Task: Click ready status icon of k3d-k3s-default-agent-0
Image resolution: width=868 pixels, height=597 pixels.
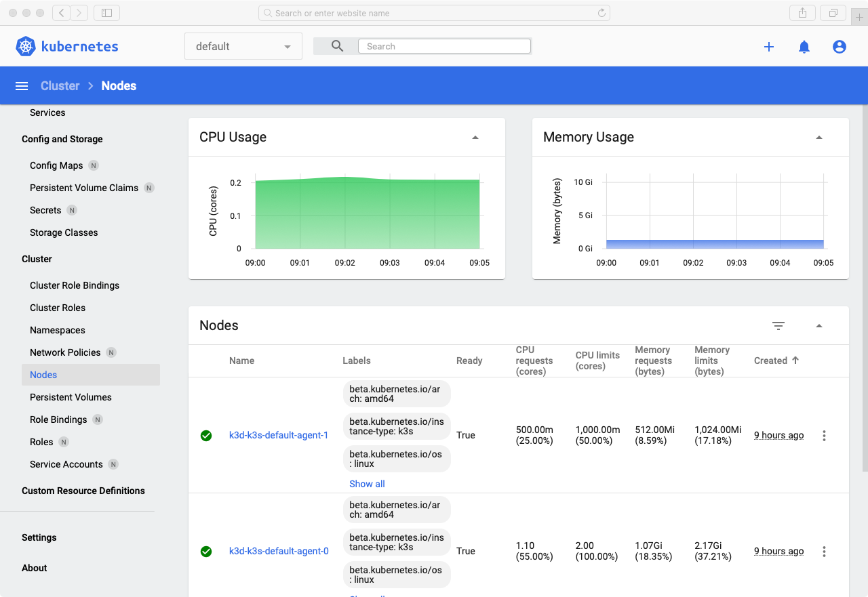Action: (206, 552)
